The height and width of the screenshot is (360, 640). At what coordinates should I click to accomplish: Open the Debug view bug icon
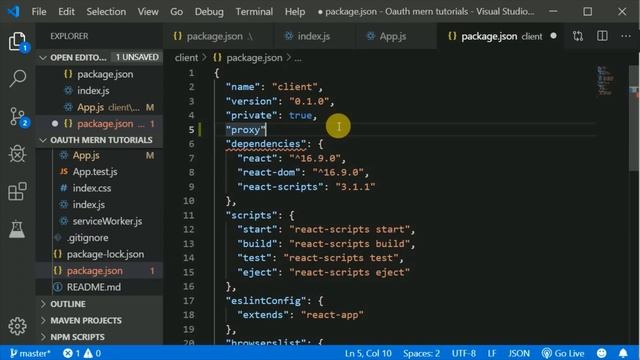[18, 154]
